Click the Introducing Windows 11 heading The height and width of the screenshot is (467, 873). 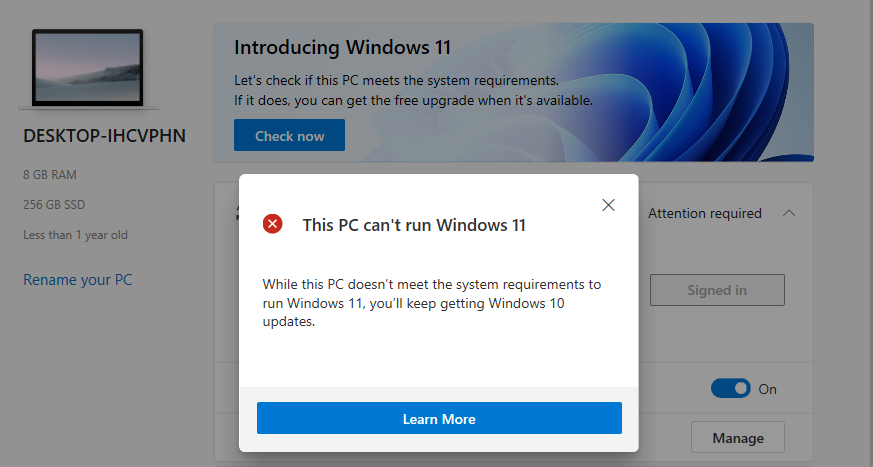point(342,47)
